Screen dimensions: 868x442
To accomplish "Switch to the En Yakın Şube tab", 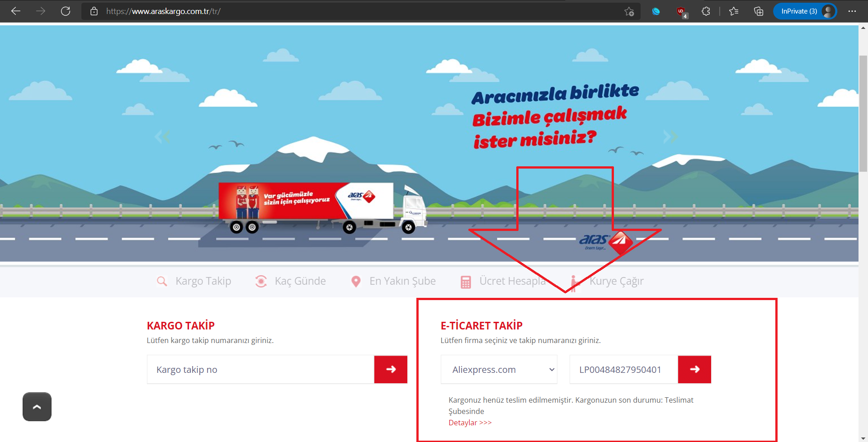I will 393,281.
